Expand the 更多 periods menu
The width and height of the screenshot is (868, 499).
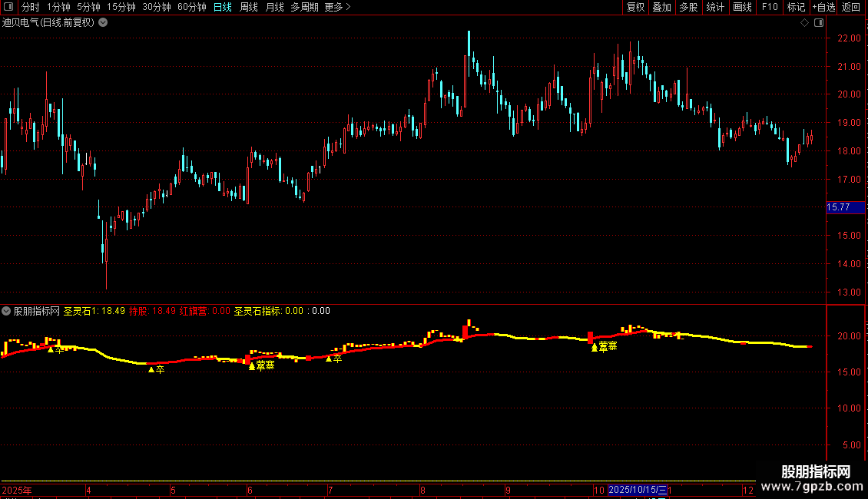coord(338,7)
